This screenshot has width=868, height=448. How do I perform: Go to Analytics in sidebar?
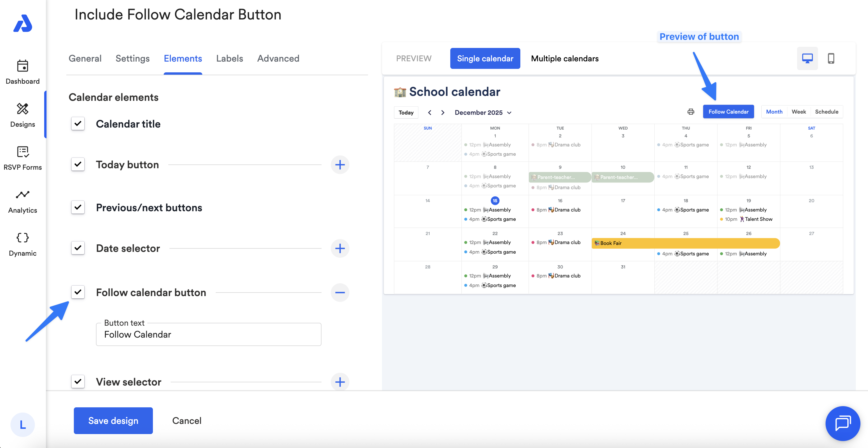coord(23,195)
